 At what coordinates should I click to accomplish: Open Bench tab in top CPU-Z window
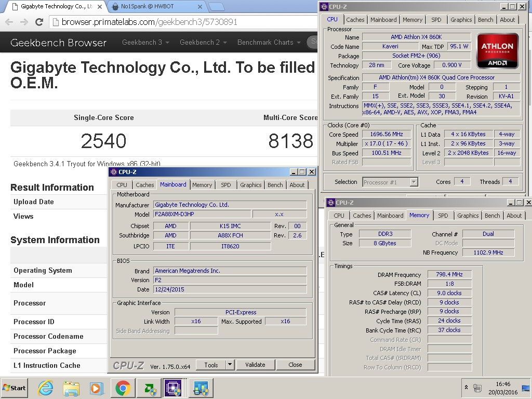[x=486, y=20]
